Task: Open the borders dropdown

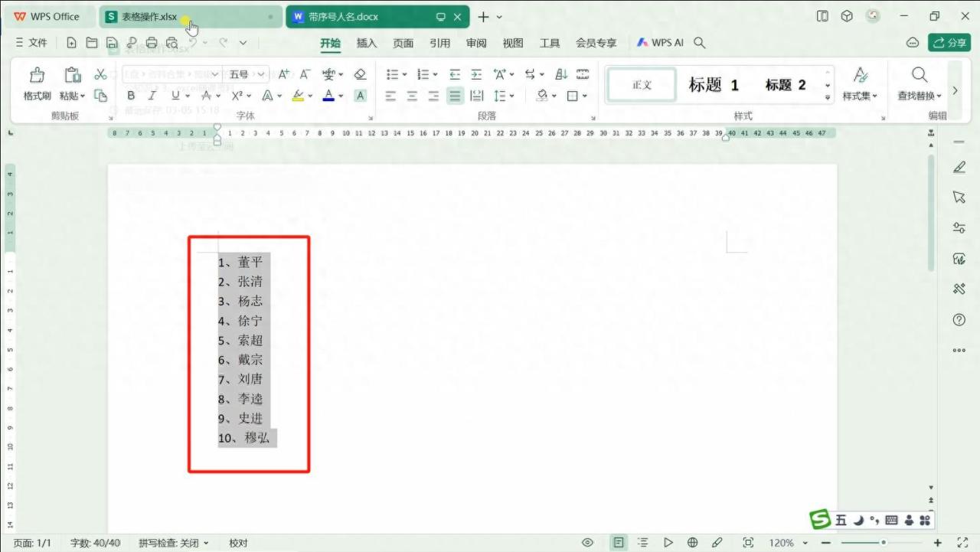Action: [x=585, y=96]
